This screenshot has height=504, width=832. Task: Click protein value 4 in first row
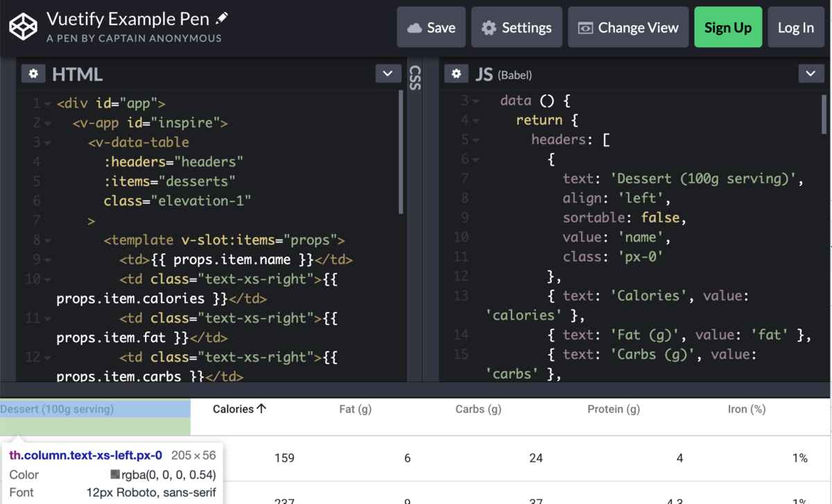[x=679, y=458]
